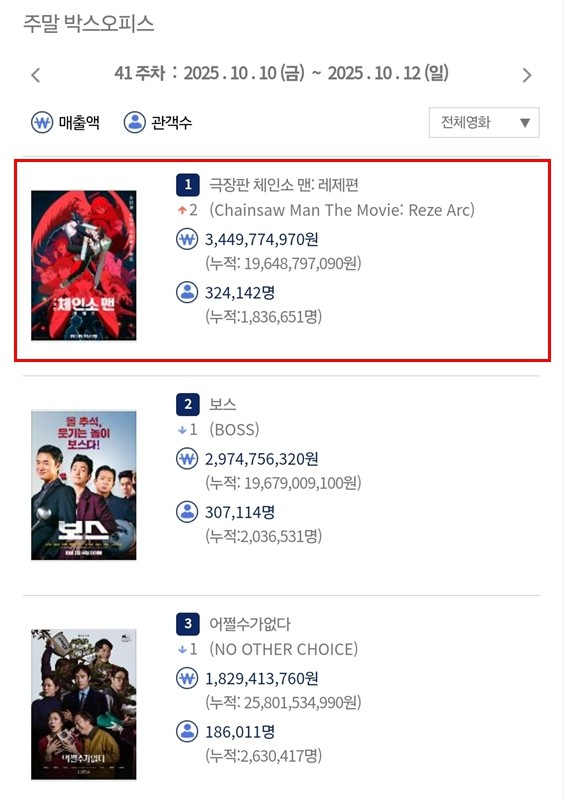Click the rank 3 badge icon

coord(187,623)
